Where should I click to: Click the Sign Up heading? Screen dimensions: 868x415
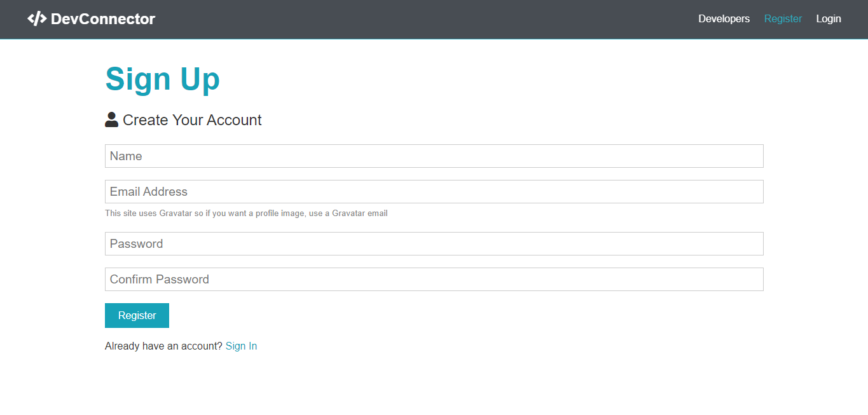(x=162, y=79)
